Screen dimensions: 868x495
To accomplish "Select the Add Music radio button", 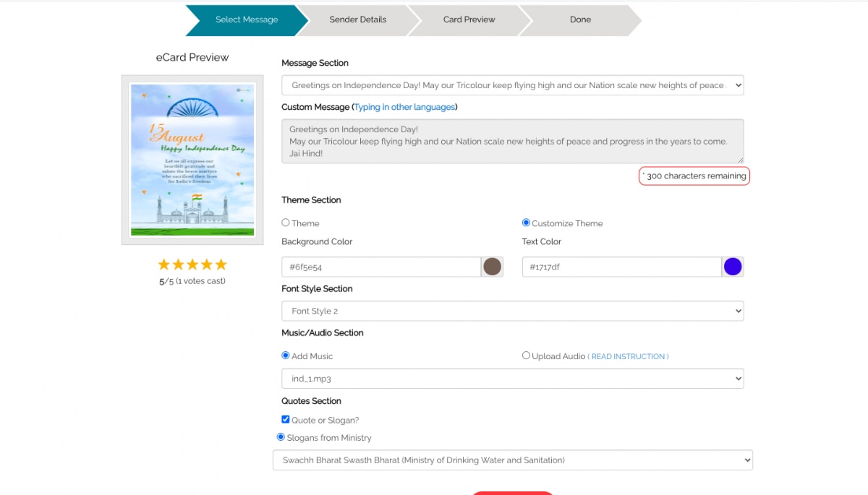I will 286,356.
